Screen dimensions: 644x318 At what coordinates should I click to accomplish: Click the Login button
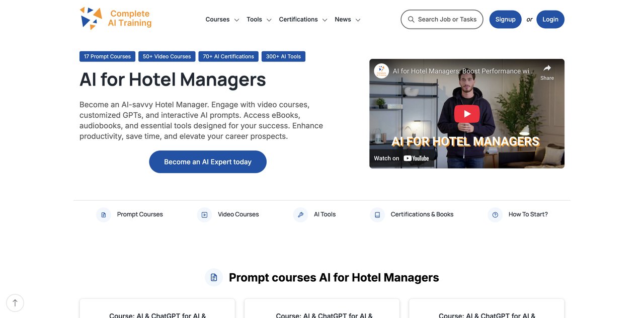point(550,19)
